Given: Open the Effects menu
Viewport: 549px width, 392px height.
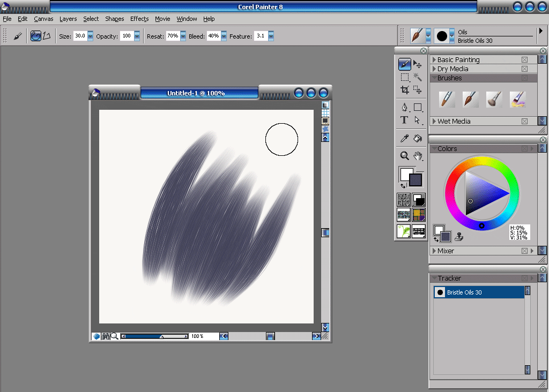Looking at the screenshot, I should tap(139, 19).
